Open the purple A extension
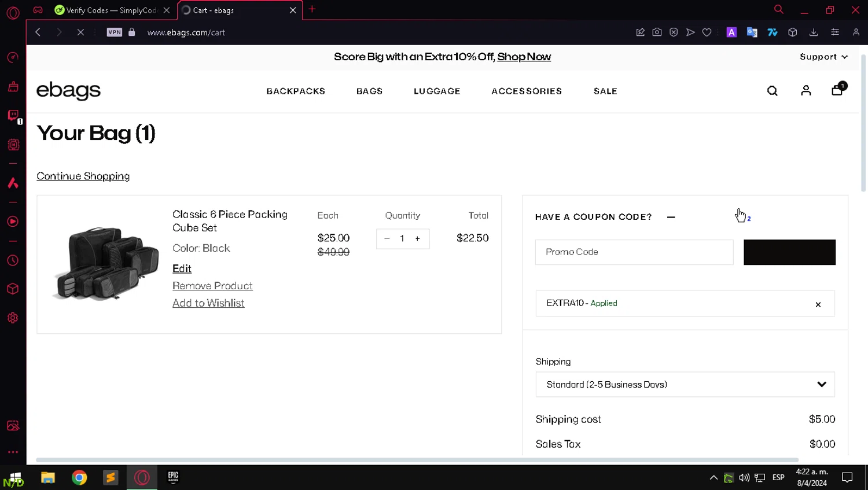868x490 pixels. click(x=731, y=32)
